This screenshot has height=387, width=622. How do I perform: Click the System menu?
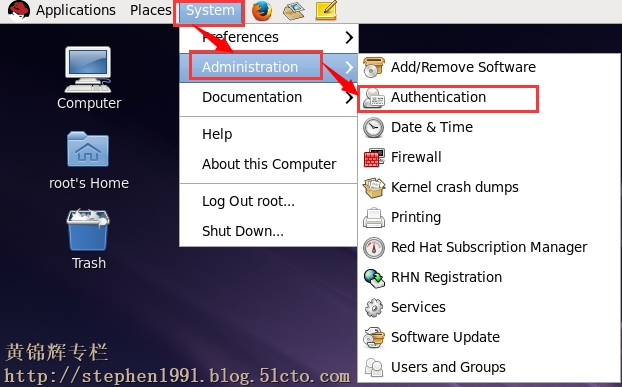[x=210, y=11]
